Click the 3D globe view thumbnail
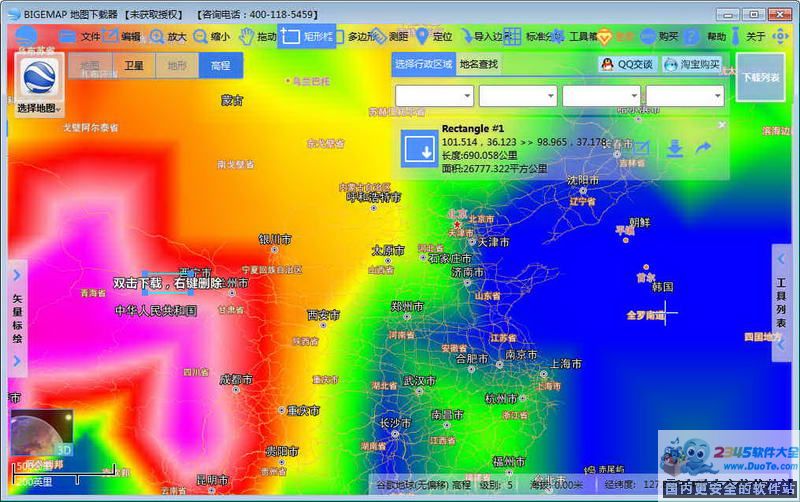The image size is (800, 502). 42,434
